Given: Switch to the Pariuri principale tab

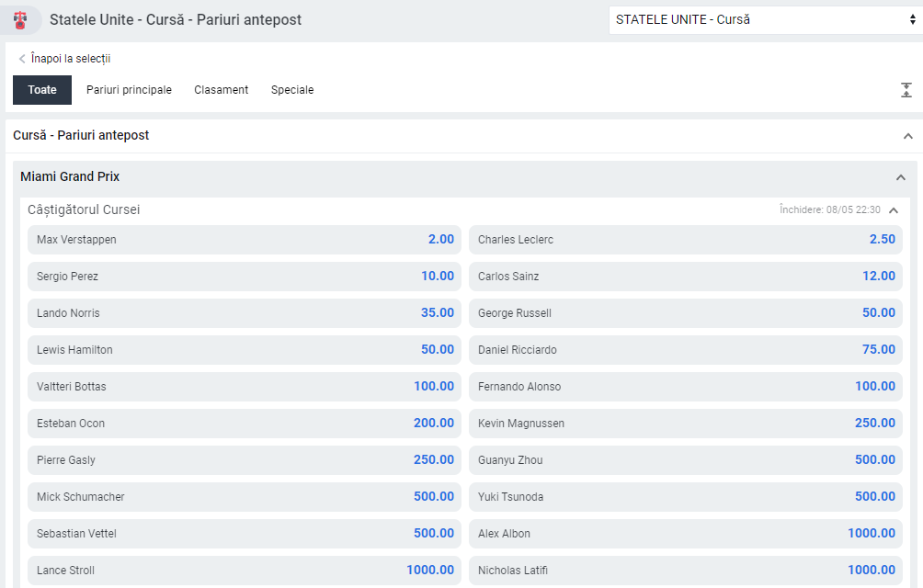Looking at the screenshot, I should click(129, 90).
